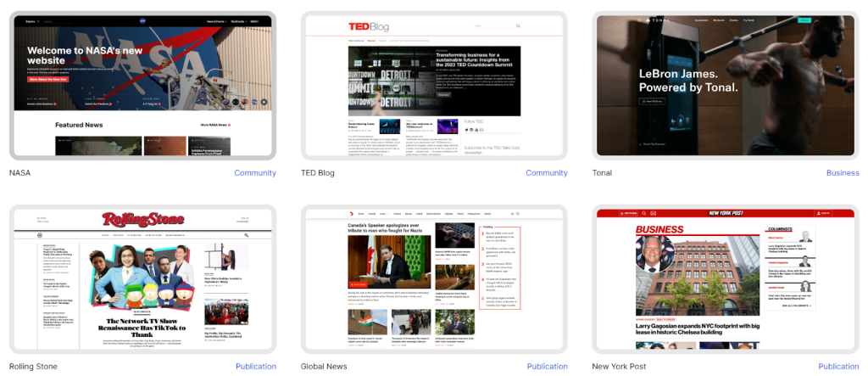
Task: Click the red BUSINESS heading in New York Post
Action: 659,230
